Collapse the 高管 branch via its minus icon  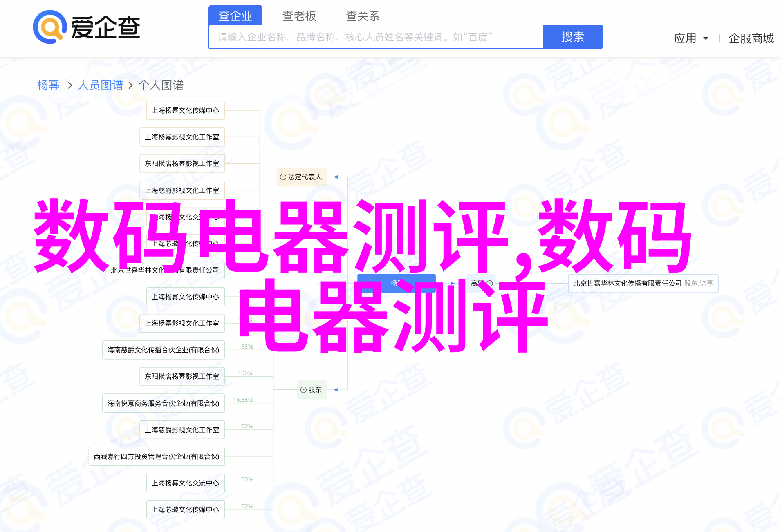(x=490, y=283)
